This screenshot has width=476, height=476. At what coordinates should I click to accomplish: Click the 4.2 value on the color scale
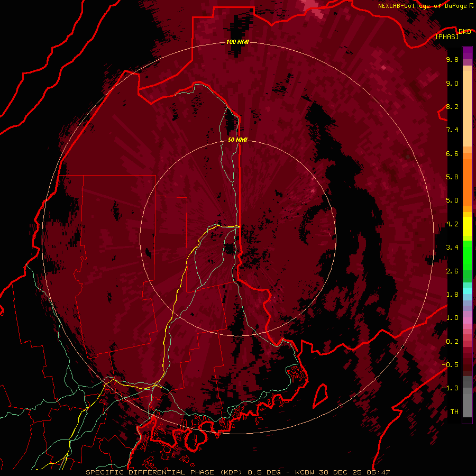coord(452,224)
